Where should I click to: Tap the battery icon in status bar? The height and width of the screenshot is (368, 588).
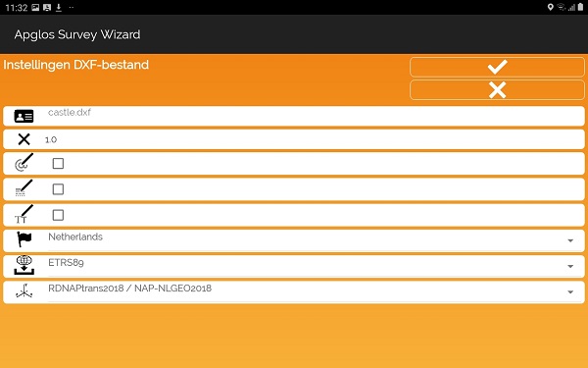[x=580, y=7]
